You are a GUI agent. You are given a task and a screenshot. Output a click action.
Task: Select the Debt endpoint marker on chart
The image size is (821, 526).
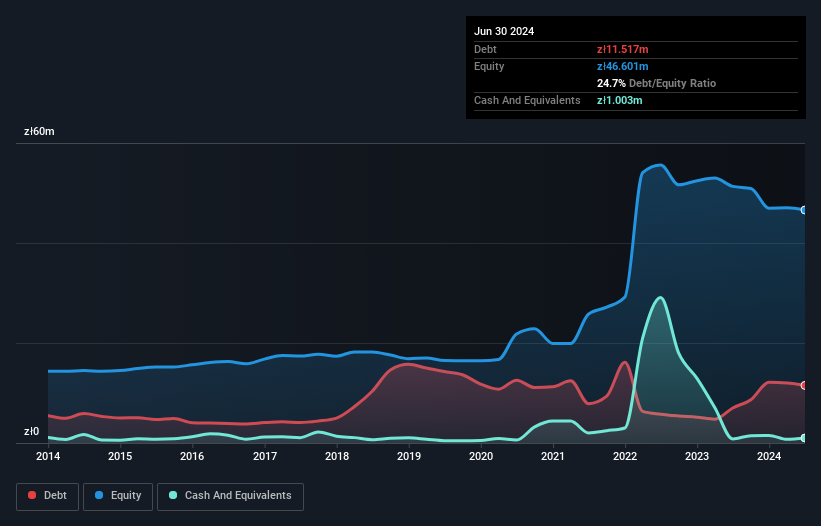[x=804, y=385]
